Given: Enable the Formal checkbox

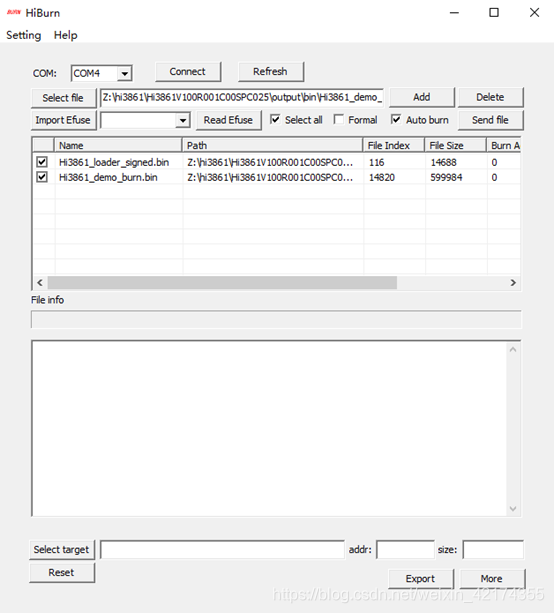Looking at the screenshot, I should [339, 120].
